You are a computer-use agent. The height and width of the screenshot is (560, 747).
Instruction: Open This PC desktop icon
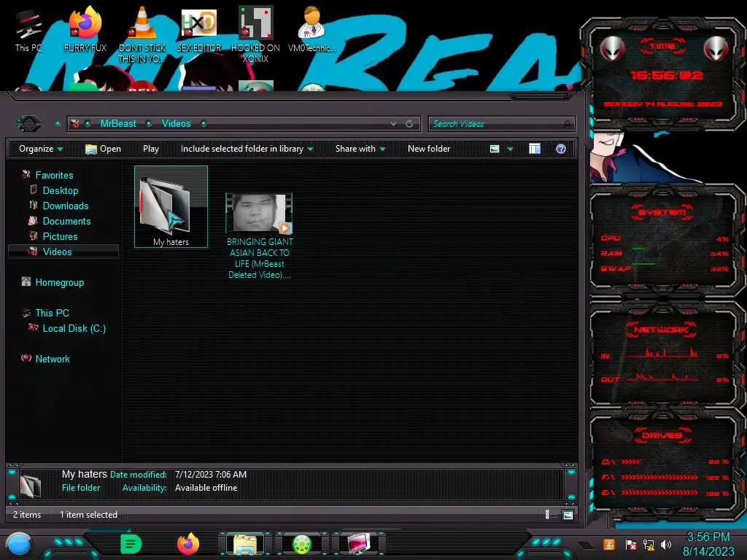pyautogui.click(x=28, y=31)
